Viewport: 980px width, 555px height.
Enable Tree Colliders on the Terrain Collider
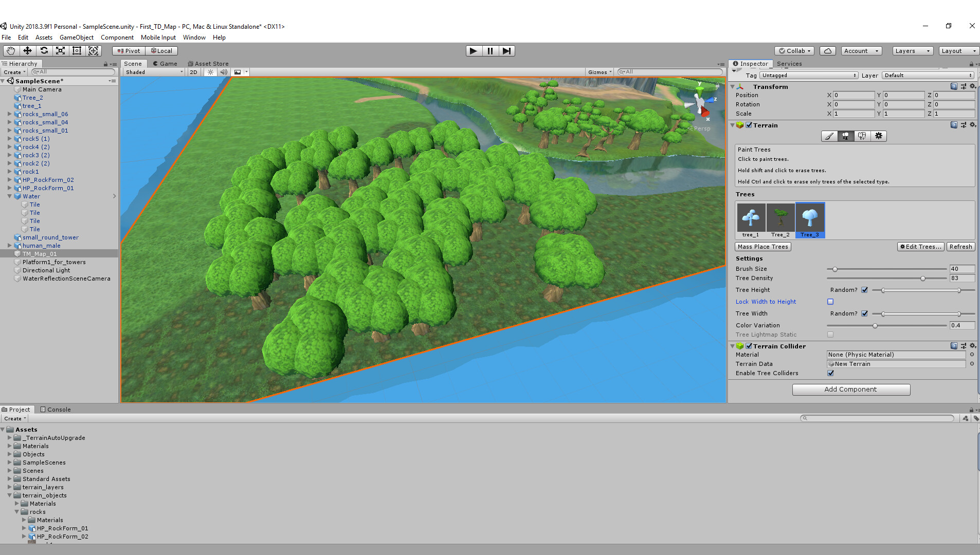tap(830, 373)
